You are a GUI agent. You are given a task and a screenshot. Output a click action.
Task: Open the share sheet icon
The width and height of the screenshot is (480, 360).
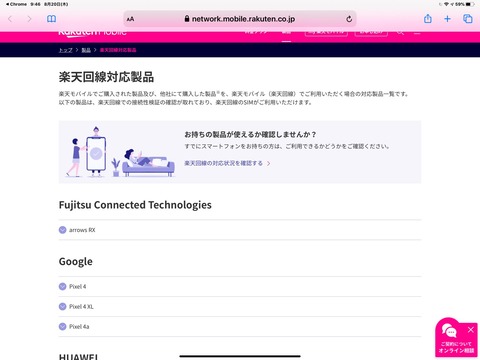(428, 19)
